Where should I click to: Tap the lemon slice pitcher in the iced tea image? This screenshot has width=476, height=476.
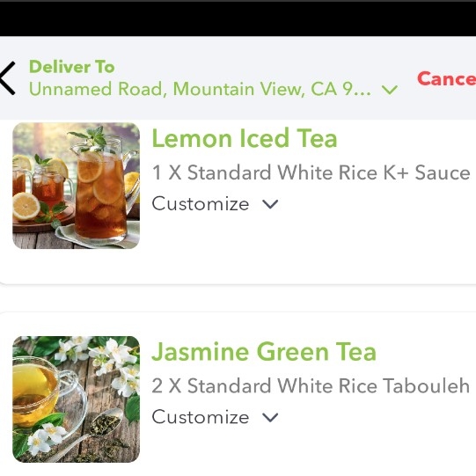click(102, 191)
